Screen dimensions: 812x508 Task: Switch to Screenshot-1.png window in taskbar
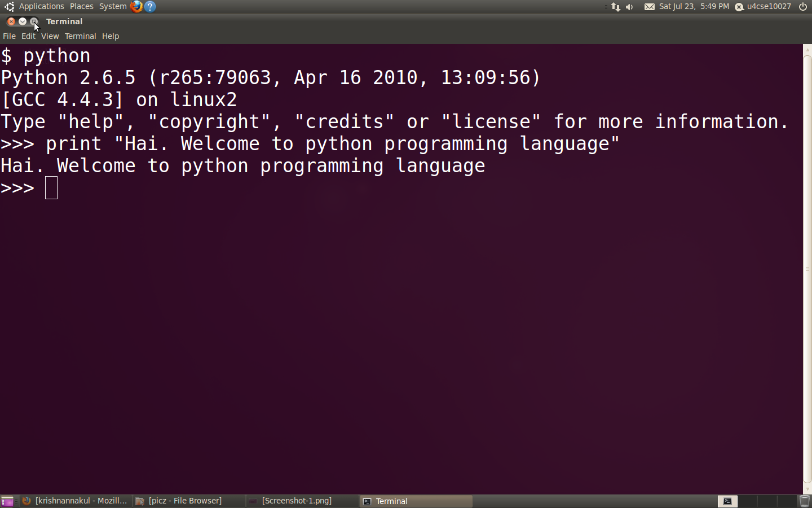click(x=302, y=501)
